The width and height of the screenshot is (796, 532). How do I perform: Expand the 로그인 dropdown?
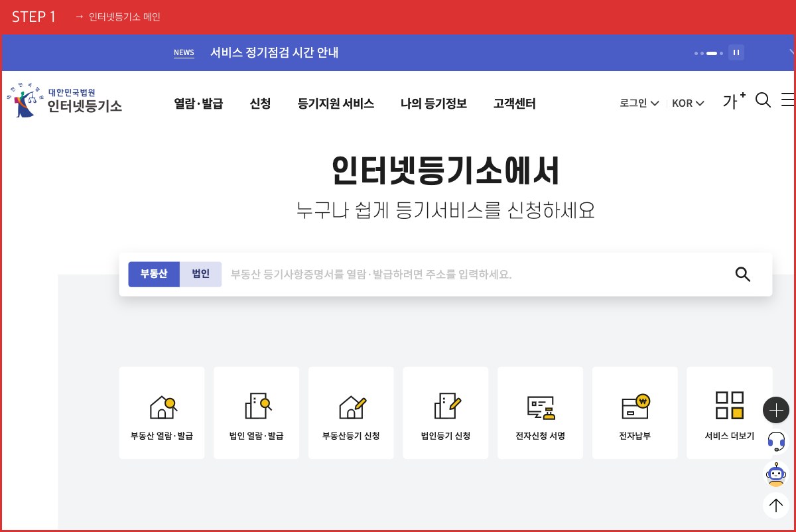tap(639, 103)
